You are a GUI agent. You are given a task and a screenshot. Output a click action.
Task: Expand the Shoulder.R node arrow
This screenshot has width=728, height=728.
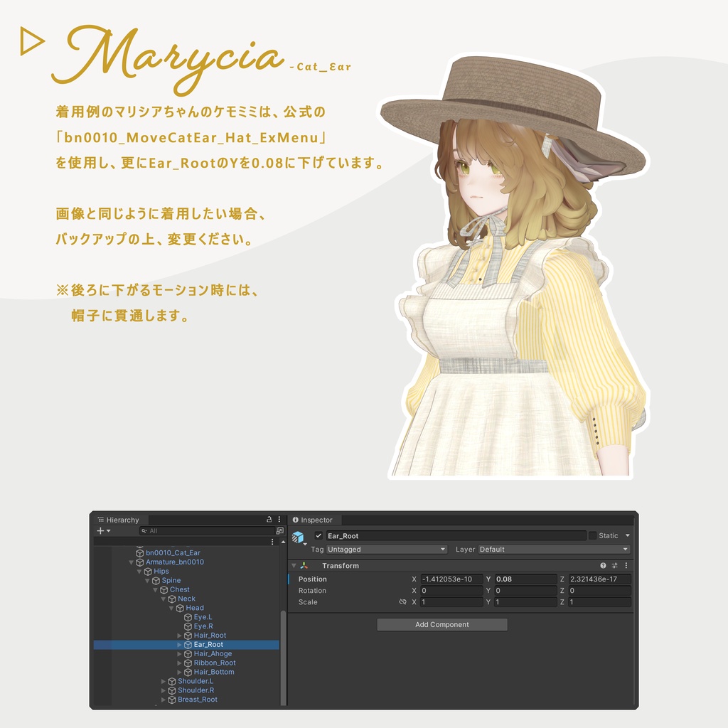[164, 690]
